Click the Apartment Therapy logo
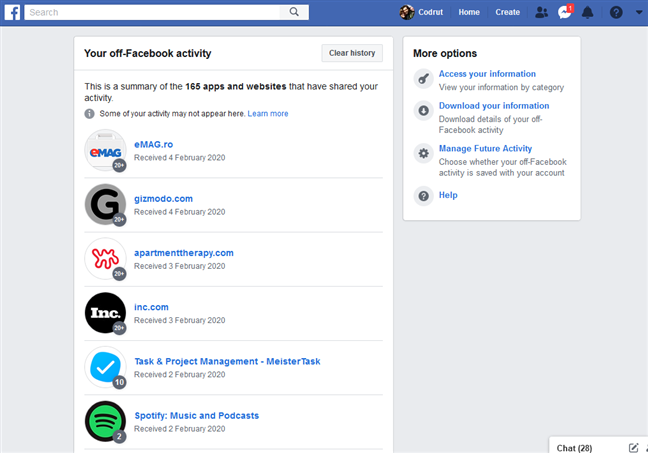The image size is (648, 453). click(x=105, y=259)
